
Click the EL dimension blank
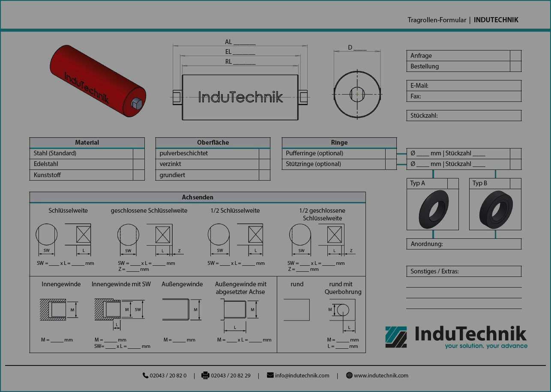tap(244, 52)
